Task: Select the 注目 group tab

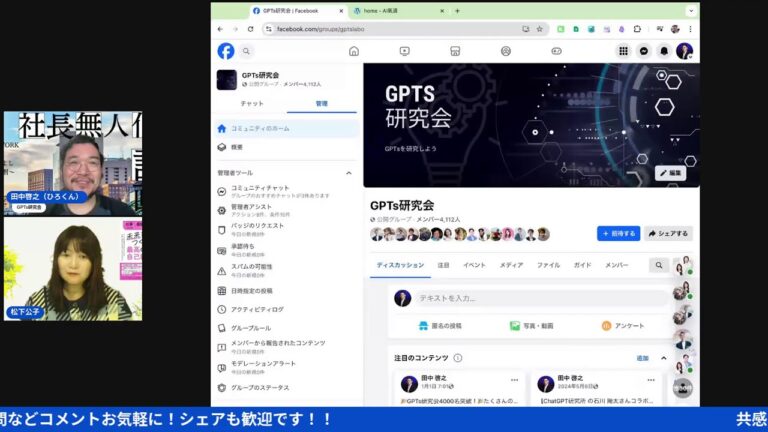Action: point(443,265)
